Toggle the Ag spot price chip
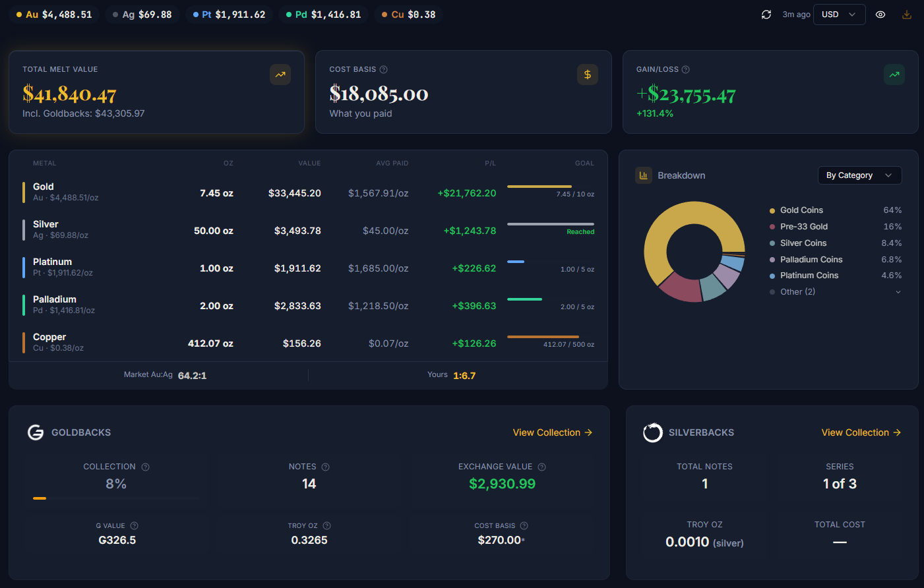The height and width of the screenshot is (588, 924). click(142, 13)
